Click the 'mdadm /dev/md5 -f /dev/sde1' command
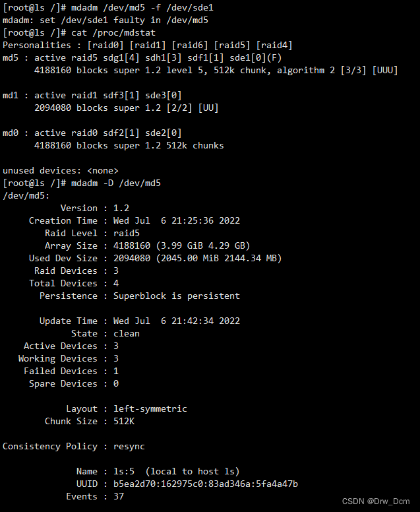Image resolution: width=420 pixels, height=512 pixels. pos(142,7)
